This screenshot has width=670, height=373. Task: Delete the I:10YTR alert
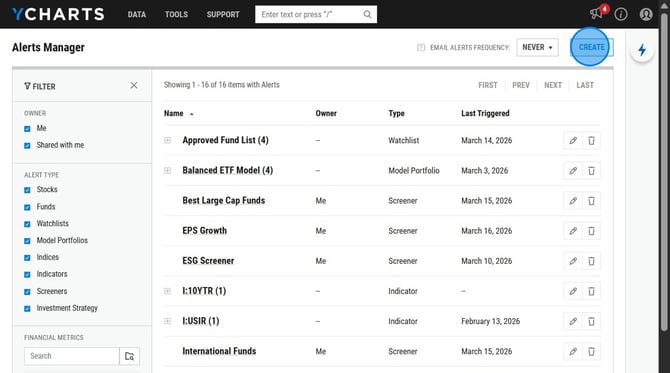click(x=591, y=291)
